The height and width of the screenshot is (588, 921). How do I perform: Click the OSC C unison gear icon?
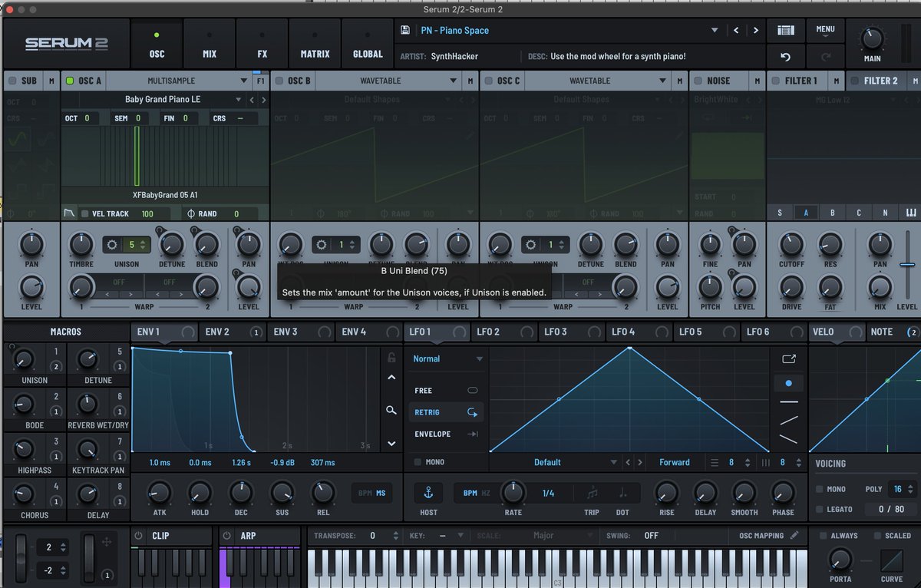pyautogui.click(x=530, y=245)
